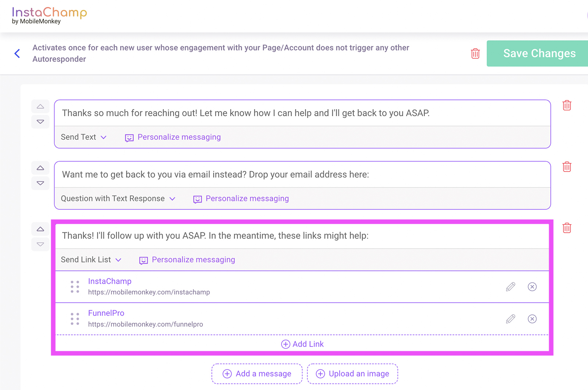This screenshot has width=588, height=390.
Task: Click the mobilemonkey.com/funnelpro URL text
Action: pos(146,324)
